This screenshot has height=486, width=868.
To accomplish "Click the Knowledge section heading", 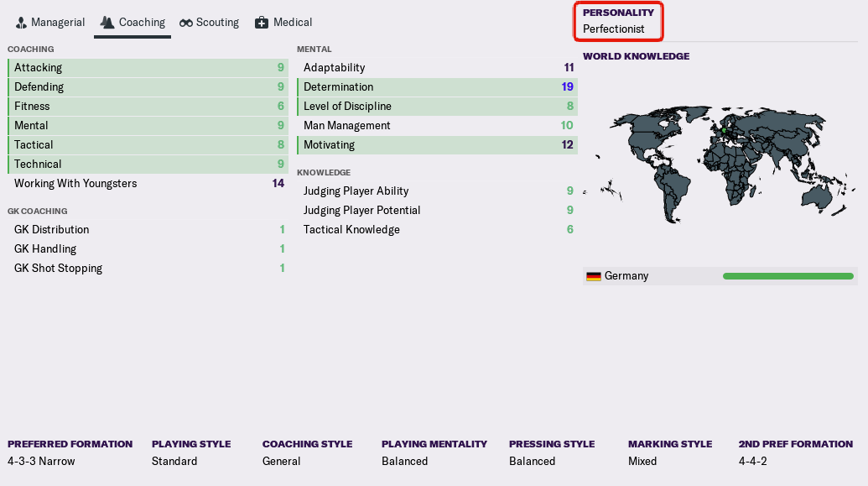I will 324,172.
